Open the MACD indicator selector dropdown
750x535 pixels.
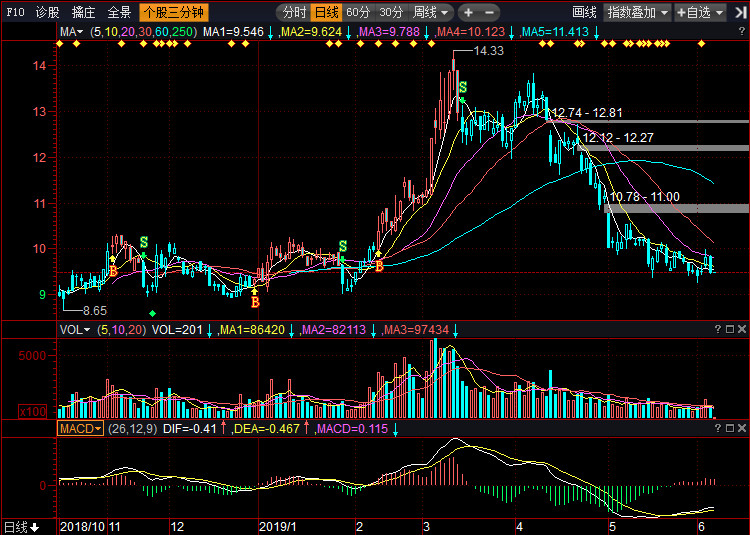point(81,428)
